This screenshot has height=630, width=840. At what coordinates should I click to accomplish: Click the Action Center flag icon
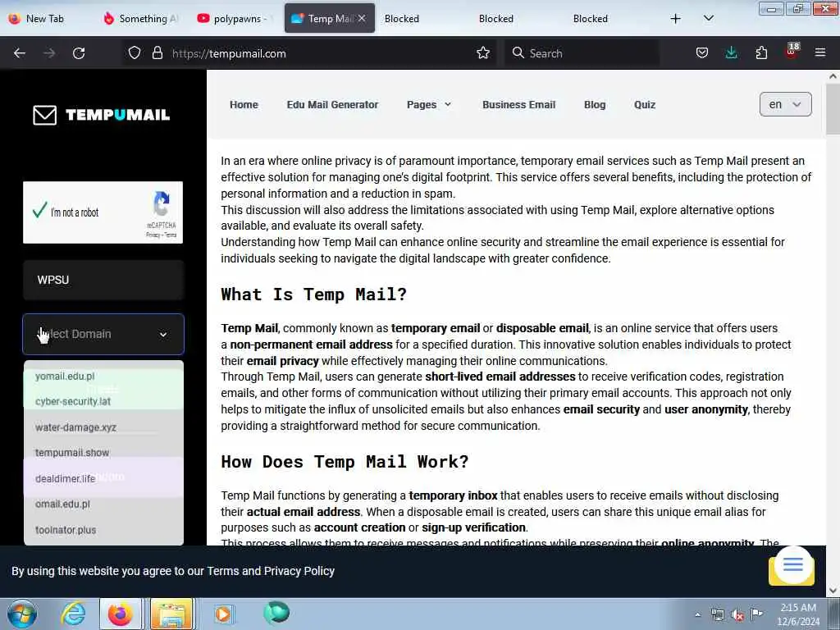click(757, 614)
